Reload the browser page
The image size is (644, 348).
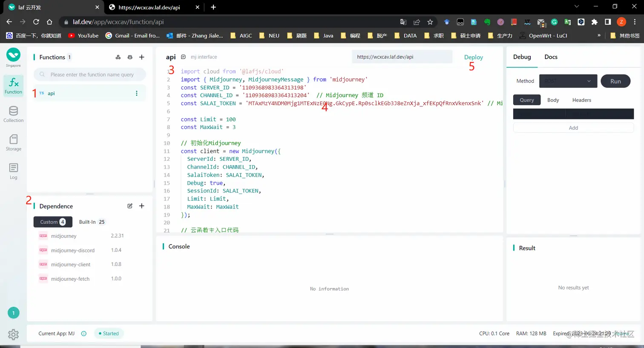point(36,22)
